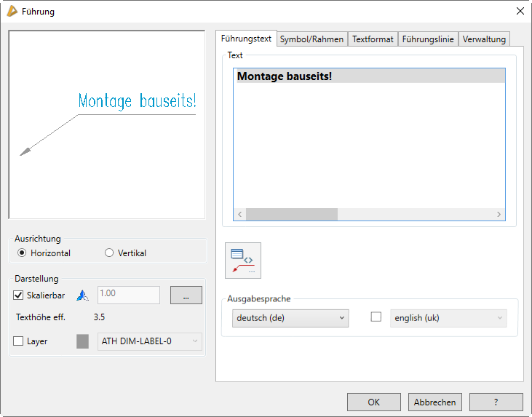This screenshot has width=532, height=417.
Task: Select the Vertikal alignment radio button
Action: click(109, 253)
